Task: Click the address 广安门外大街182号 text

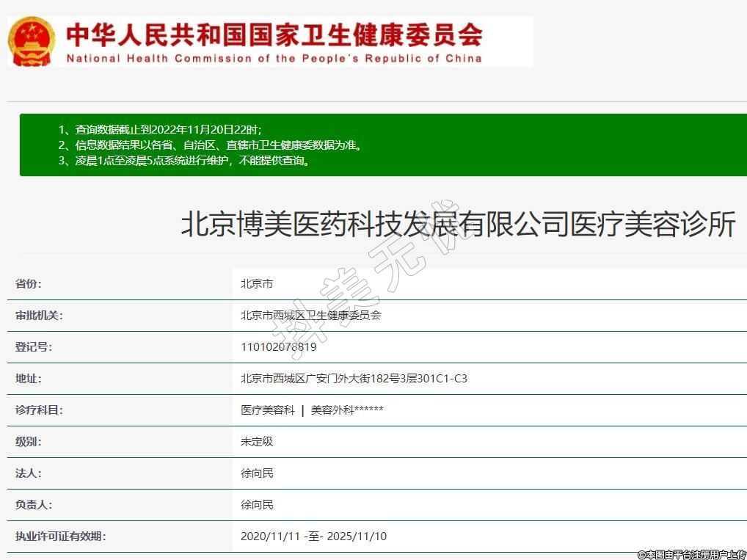Action: [x=354, y=379]
